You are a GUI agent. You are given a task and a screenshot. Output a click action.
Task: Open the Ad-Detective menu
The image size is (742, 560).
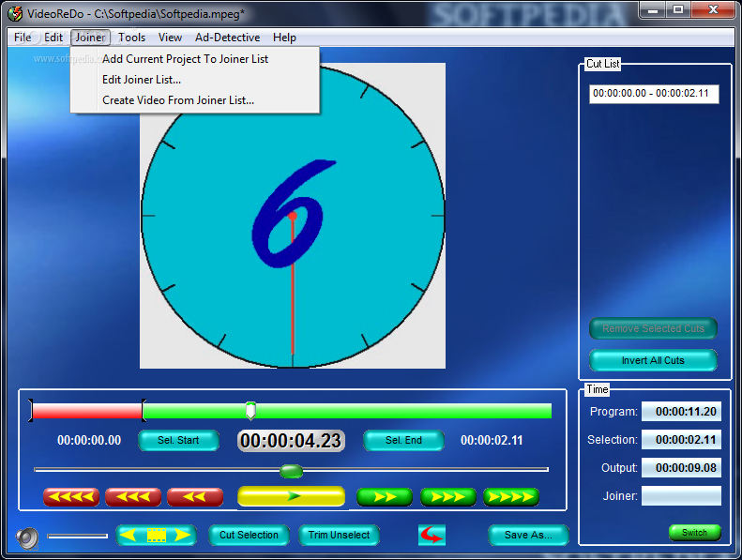tap(228, 38)
